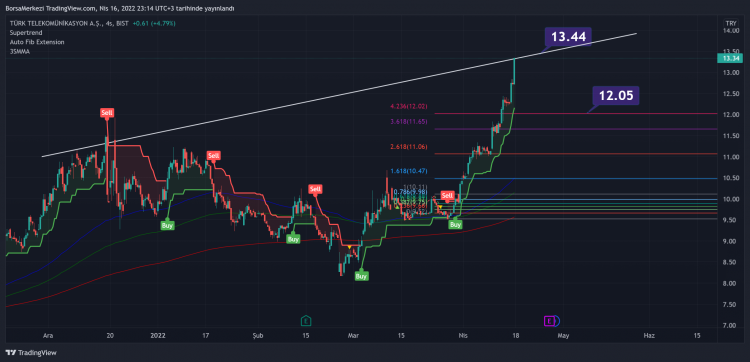Click the Auto Fib Extension indicator label
Viewport: 750px width, 362px height.
[x=37, y=42]
